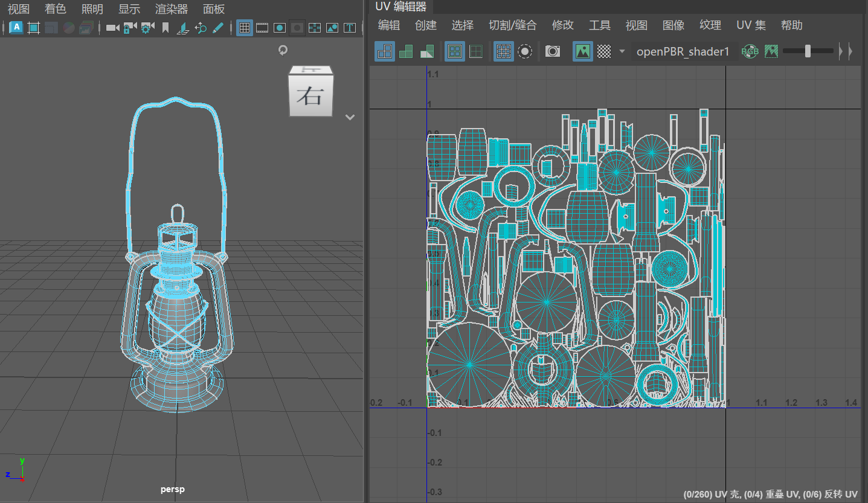Click the crop-frame icon beside the Arnold icon
The width and height of the screenshot is (868, 503).
click(x=34, y=28)
